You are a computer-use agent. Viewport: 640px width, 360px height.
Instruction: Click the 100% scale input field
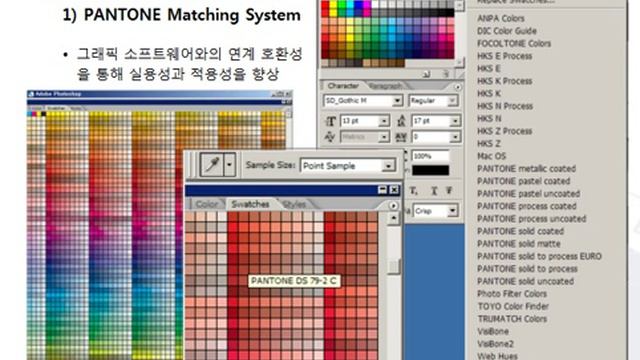point(430,156)
